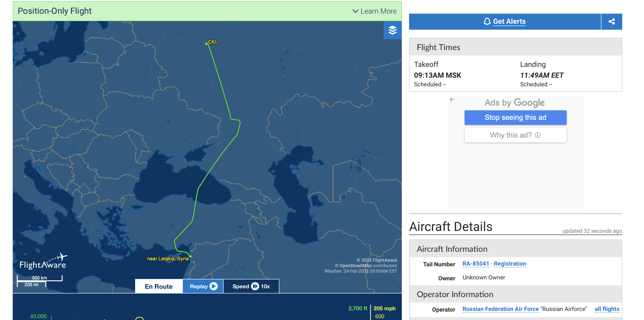The height and width of the screenshot is (320, 644).
Task: Open tail number RA-85041 link
Action: (476, 264)
